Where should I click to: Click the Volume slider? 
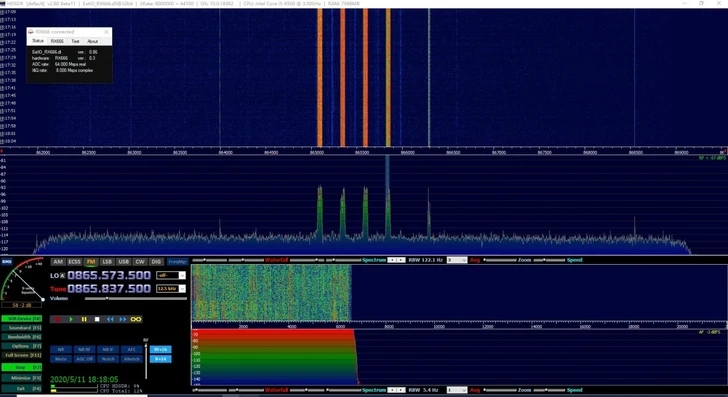tap(136, 299)
